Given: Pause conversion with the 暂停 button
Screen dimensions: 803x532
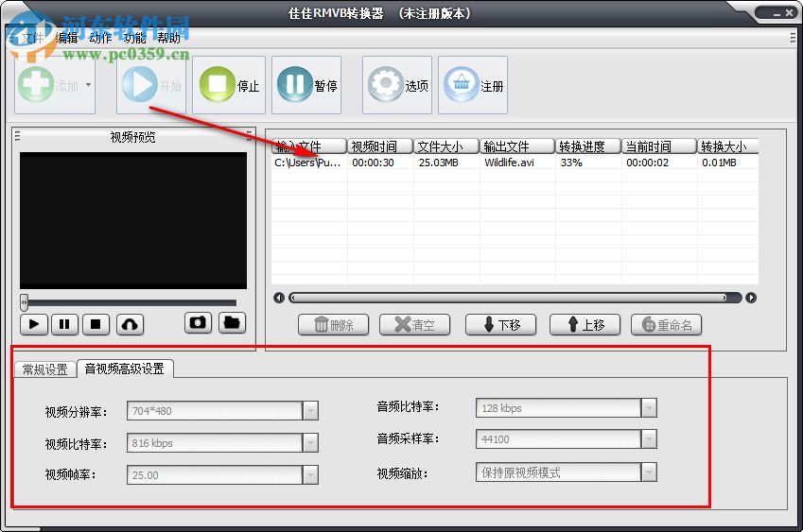Looking at the screenshot, I should point(306,85).
